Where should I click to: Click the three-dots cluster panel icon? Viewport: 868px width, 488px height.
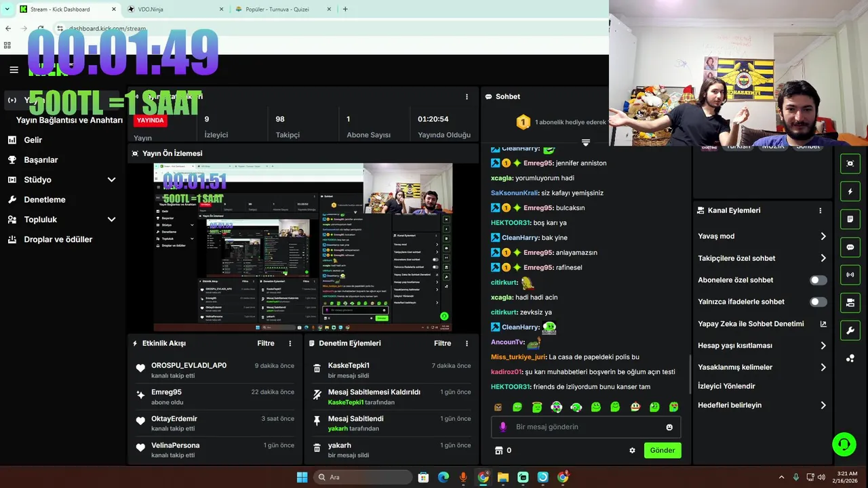(x=850, y=359)
